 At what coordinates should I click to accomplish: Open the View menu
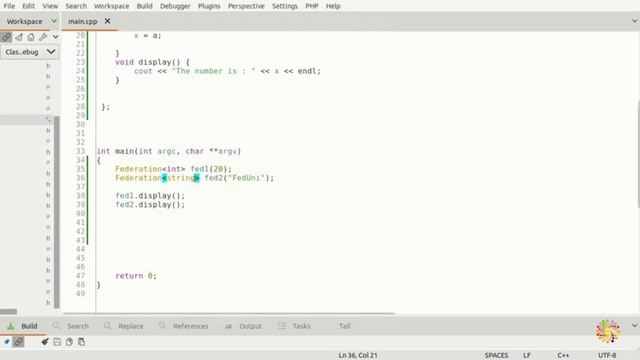click(x=50, y=6)
